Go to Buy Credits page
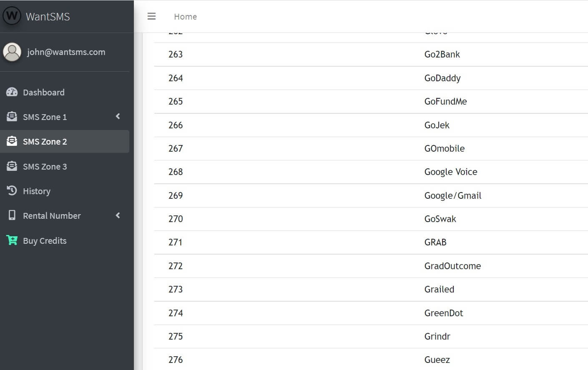The width and height of the screenshot is (588, 370). point(45,241)
